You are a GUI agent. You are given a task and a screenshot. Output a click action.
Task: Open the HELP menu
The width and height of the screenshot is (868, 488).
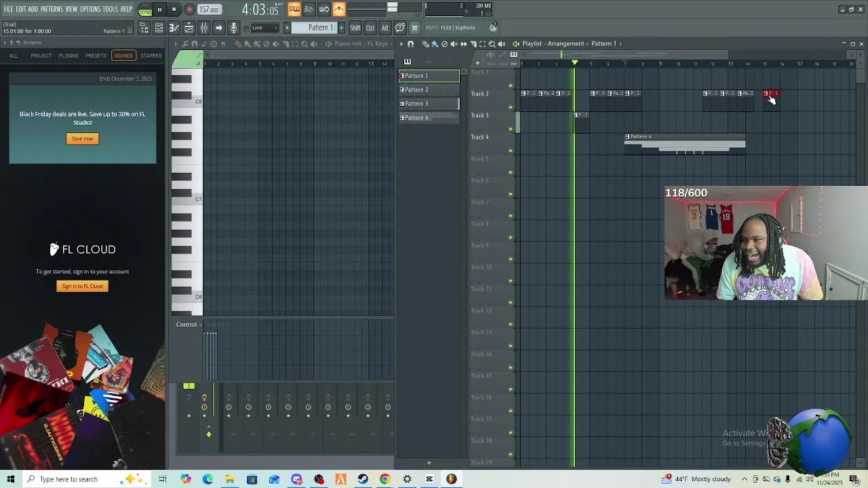click(x=126, y=9)
